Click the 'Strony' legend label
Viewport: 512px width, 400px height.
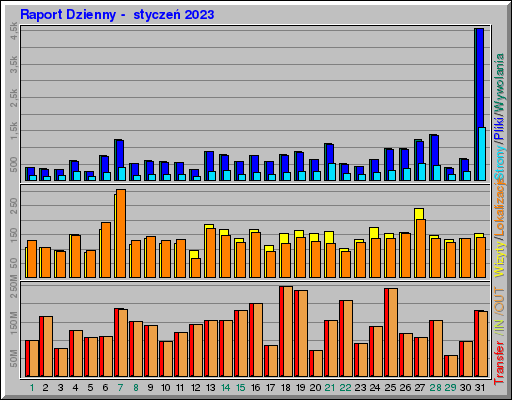[499, 163]
